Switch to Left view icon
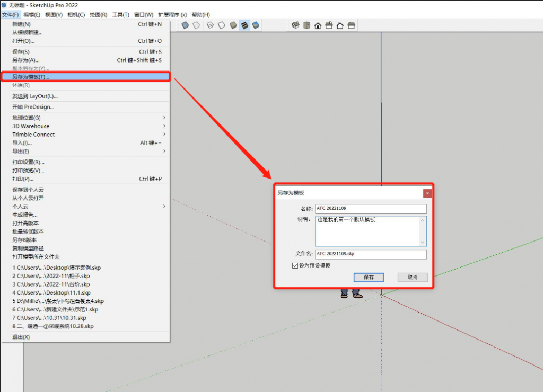Image resolution: width=543 pixels, height=392 pixels. tap(351, 25)
